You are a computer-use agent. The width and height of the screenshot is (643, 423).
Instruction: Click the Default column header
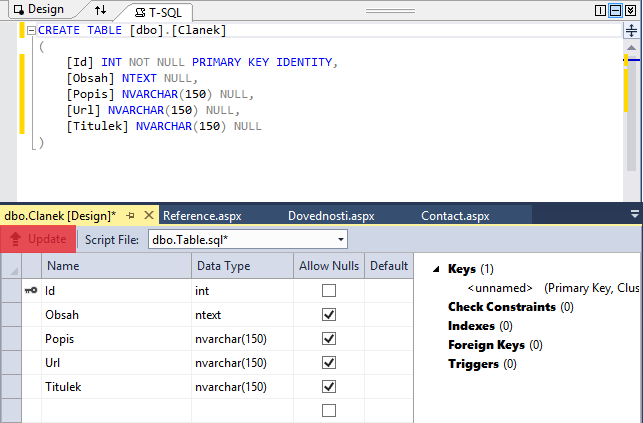(x=389, y=266)
